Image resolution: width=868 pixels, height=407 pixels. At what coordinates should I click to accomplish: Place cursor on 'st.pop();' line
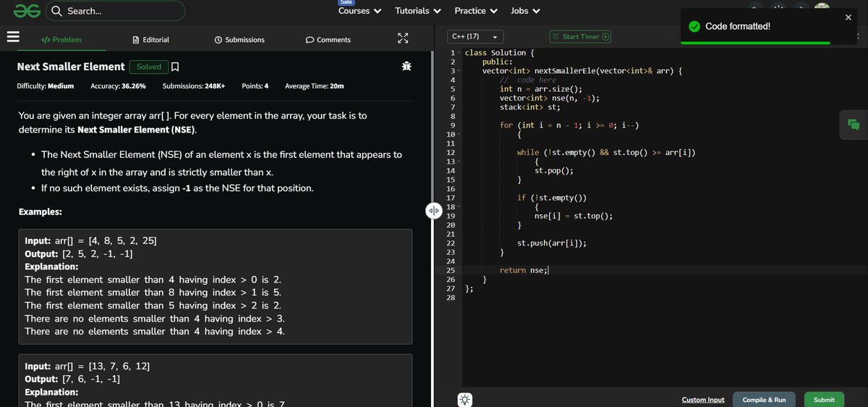point(554,171)
